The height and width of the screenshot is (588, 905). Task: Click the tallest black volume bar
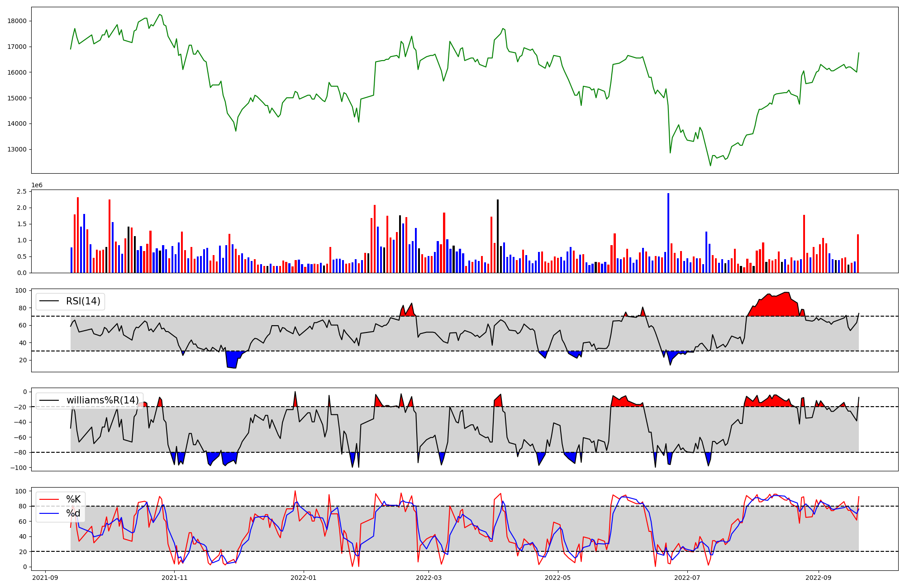point(498,236)
